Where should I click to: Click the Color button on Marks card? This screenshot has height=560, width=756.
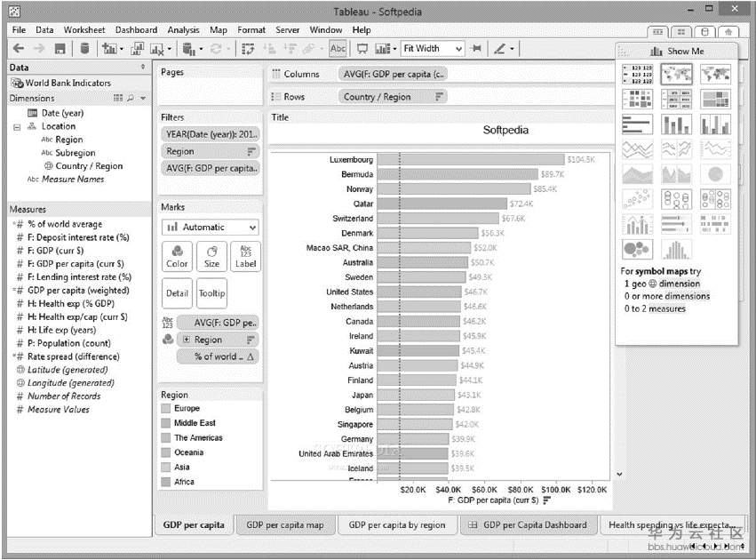(x=177, y=256)
